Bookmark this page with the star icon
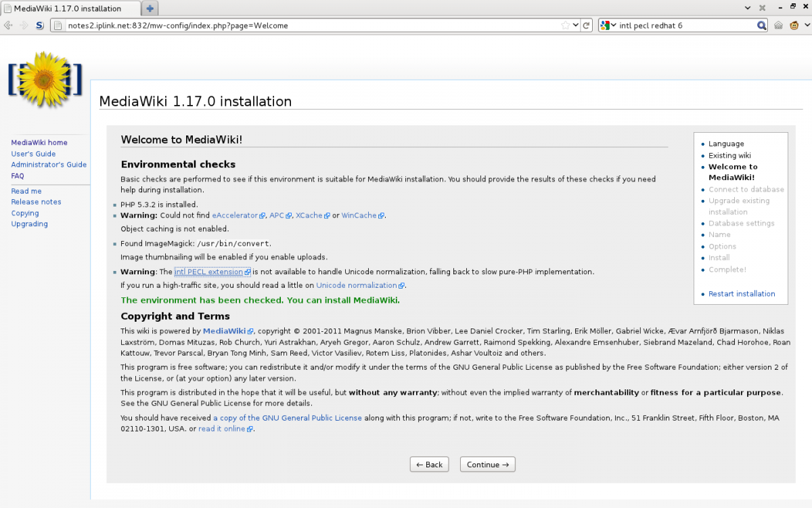 [565, 26]
